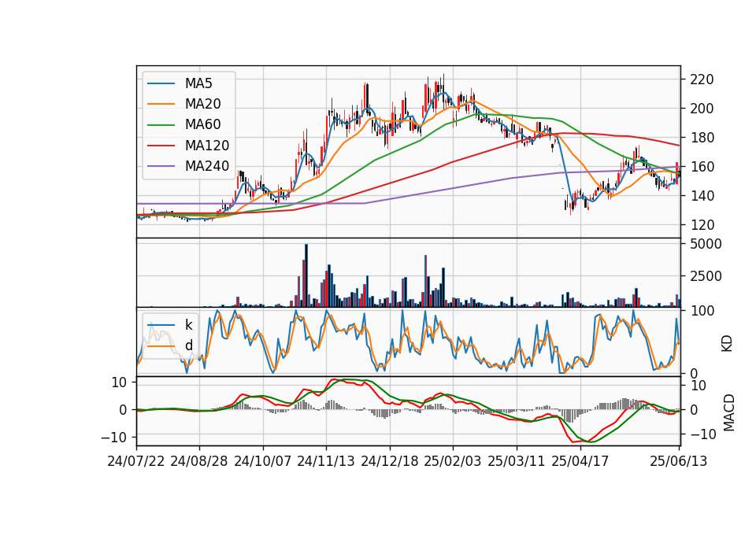The width and height of the screenshot is (756, 543).
Task: Click the d legend label in KD panel
Action: coord(189,345)
